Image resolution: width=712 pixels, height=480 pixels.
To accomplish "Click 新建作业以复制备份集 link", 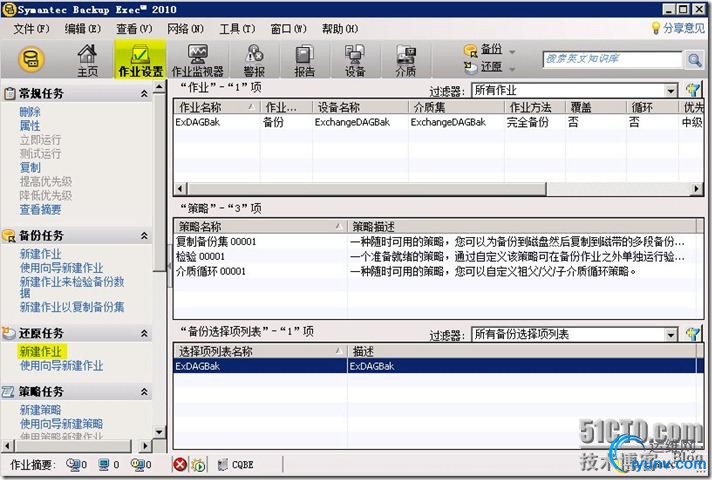I will tap(72, 307).
